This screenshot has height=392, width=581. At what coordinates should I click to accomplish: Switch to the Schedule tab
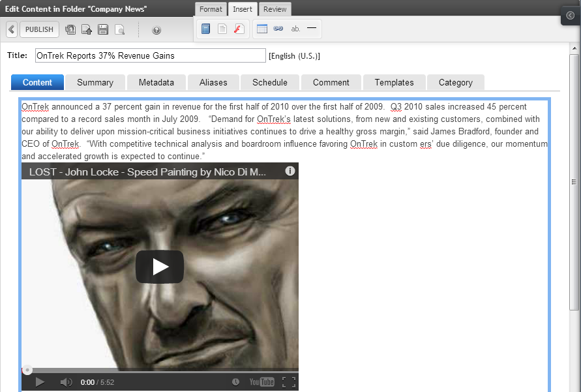(270, 82)
